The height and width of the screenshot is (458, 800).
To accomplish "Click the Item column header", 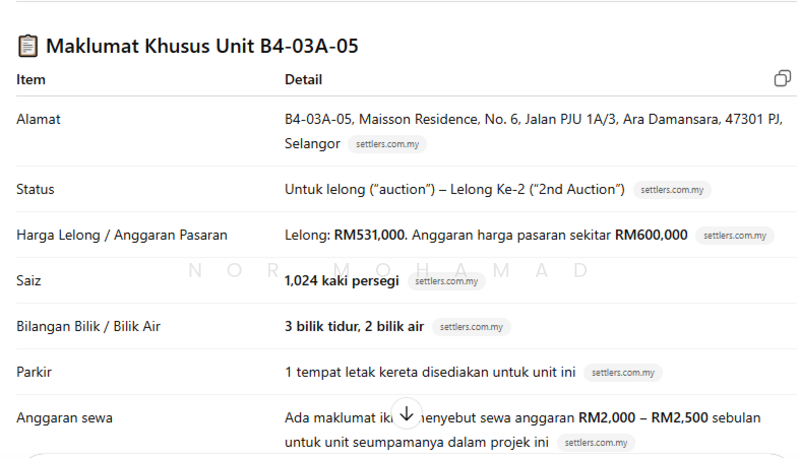I will point(31,80).
